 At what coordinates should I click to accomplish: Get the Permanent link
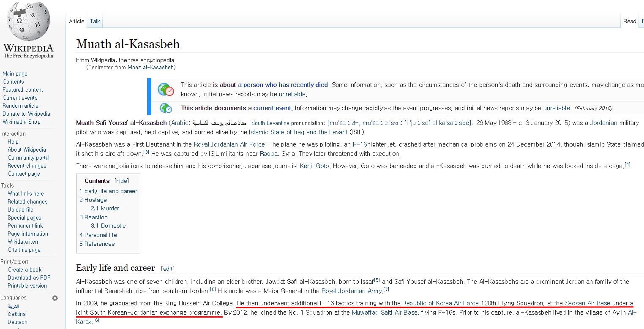(x=25, y=226)
